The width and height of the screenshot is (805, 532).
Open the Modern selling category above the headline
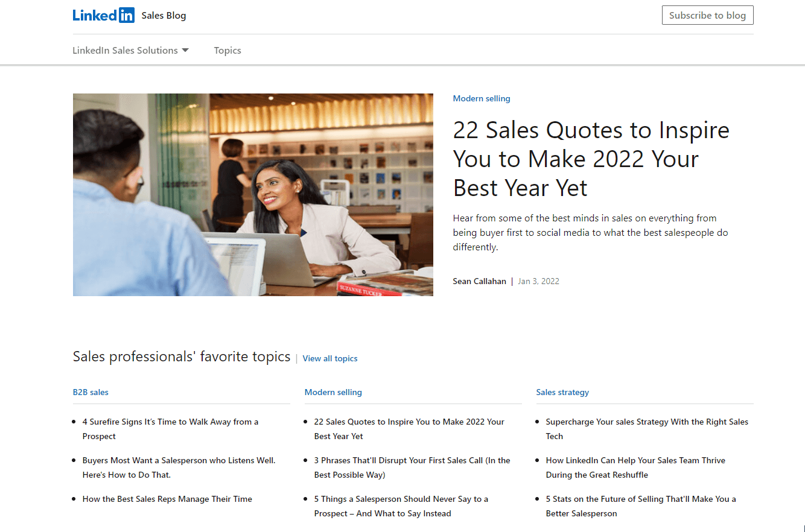[481, 98]
